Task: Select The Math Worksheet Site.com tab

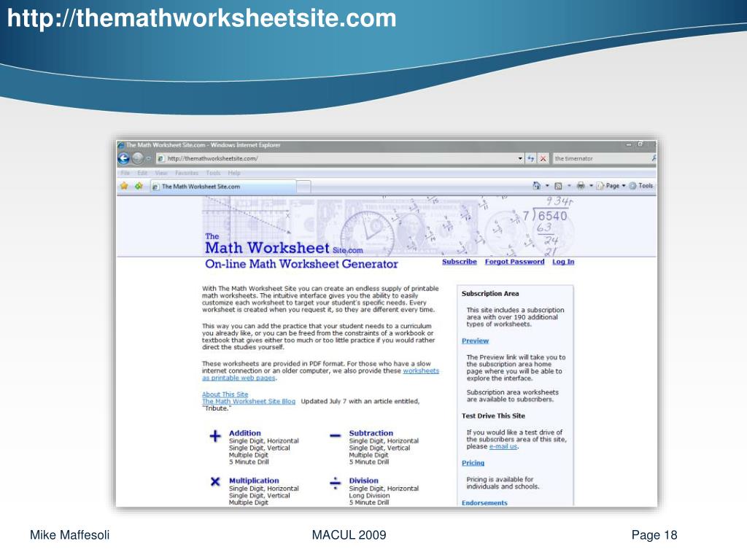Action: click(x=223, y=186)
